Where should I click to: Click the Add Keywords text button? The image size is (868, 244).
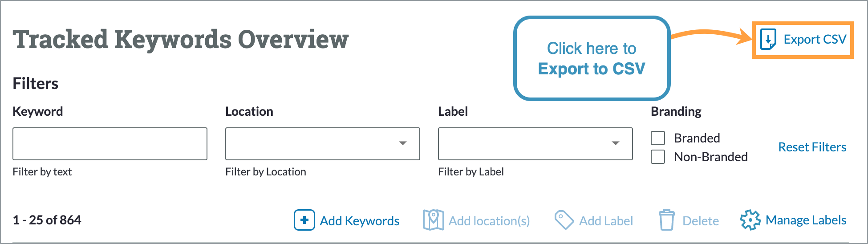click(x=360, y=221)
